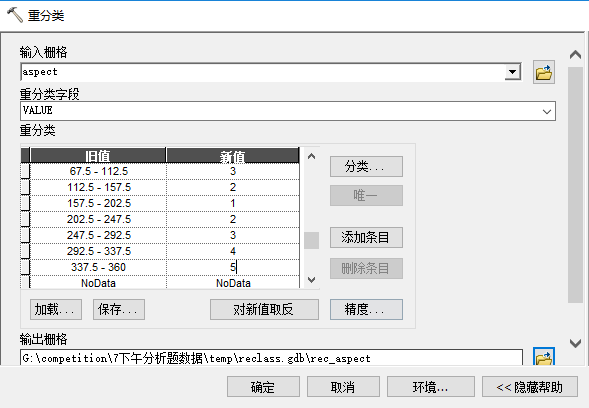Select row handle for 247.5 - 292.5
Image resolution: width=589 pixels, height=408 pixels.
[25, 235]
